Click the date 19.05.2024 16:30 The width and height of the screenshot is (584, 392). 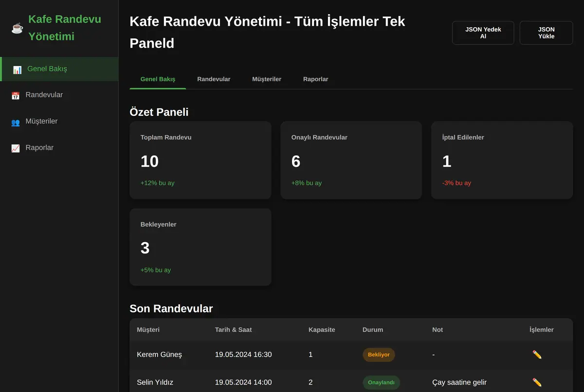click(x=243, y=355)
